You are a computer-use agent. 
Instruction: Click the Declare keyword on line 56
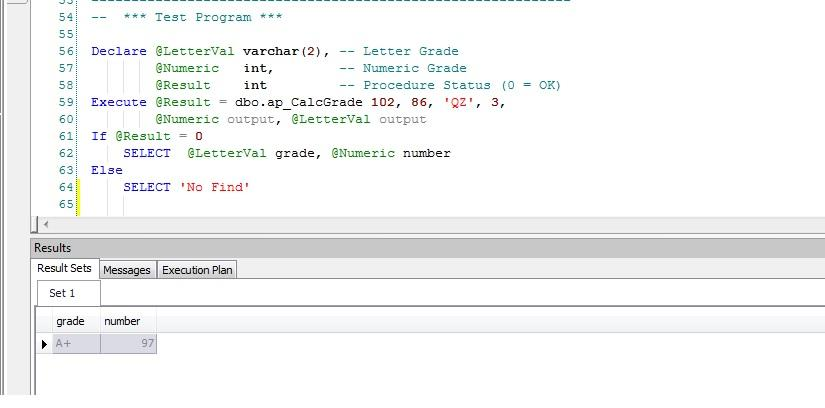coord(119,52)
